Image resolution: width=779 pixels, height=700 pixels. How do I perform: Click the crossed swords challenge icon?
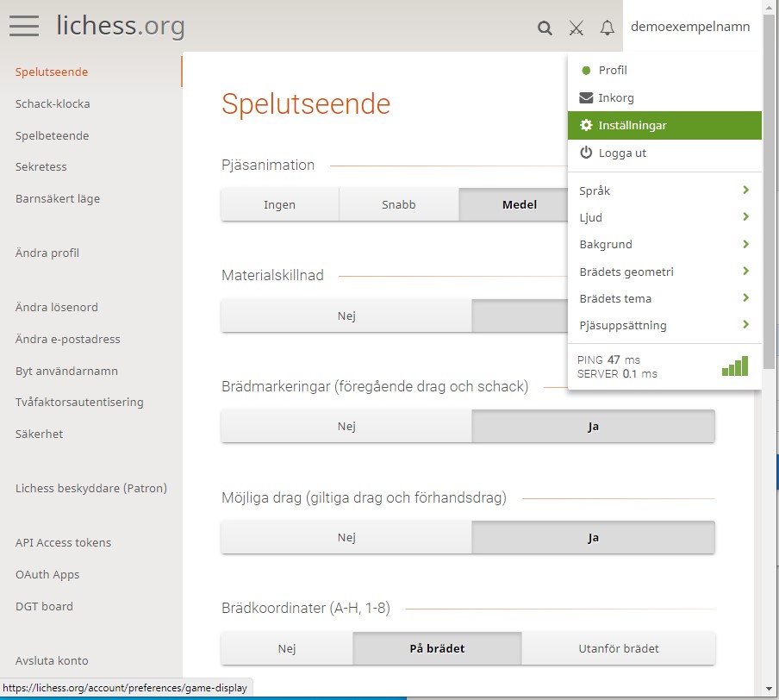576,28
